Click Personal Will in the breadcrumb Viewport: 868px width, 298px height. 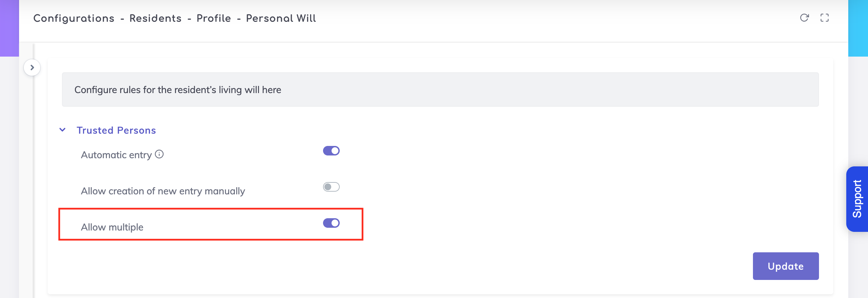281,18
